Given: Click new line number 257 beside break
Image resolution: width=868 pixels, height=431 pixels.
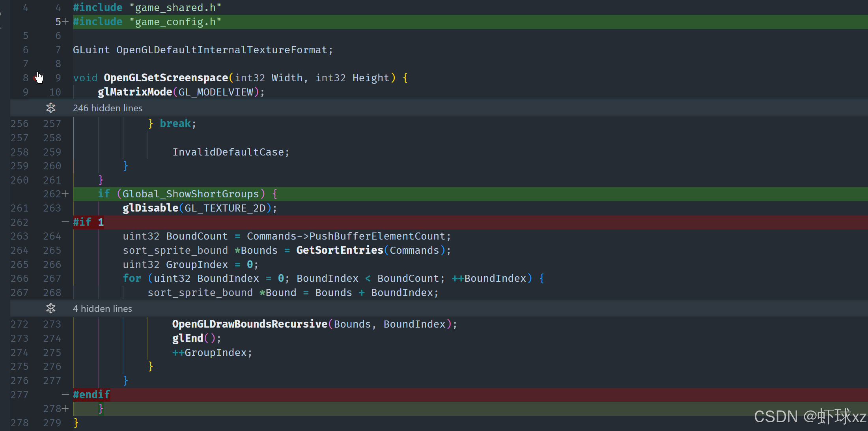Looking at the screenshot, I should tap(52, 124).
